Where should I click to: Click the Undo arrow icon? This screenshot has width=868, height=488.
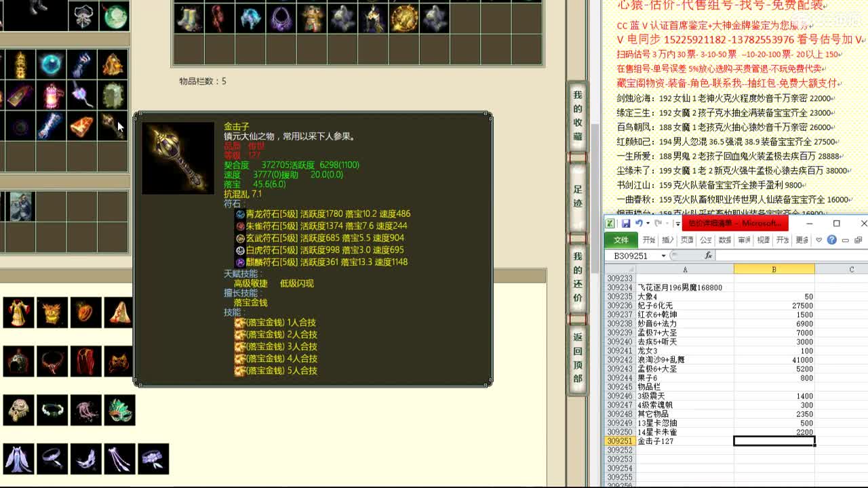pos(639,224)
